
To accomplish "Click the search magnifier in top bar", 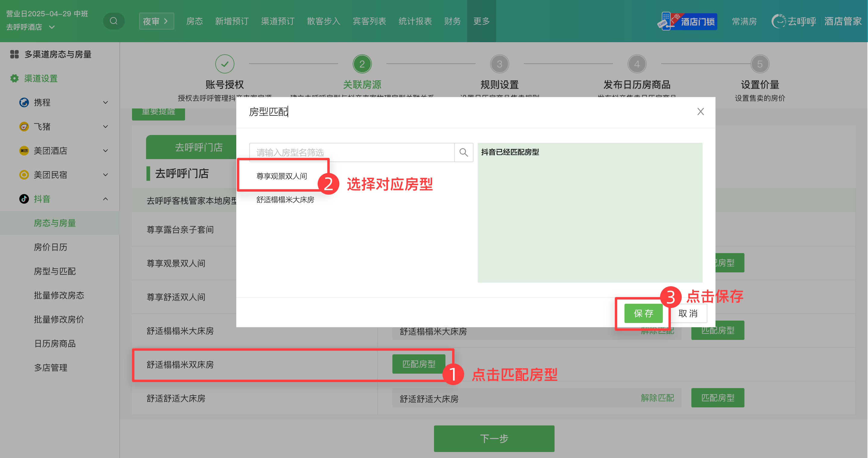I will coord(114,21).
